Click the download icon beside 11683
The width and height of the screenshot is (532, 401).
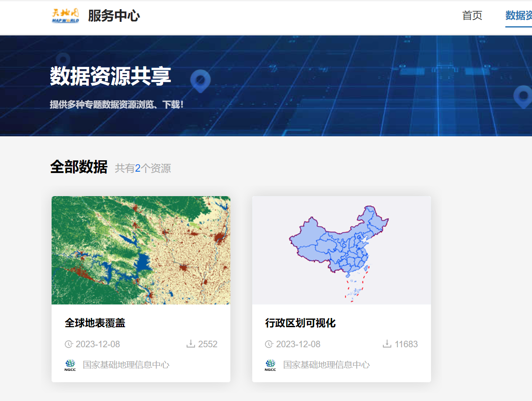pyautogui.click(x=387, y=344)
